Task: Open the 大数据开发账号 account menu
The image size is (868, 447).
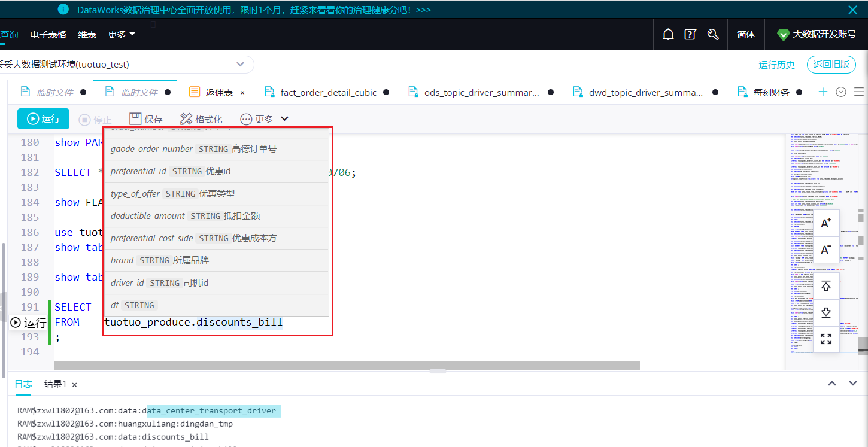Action: pos(817,35)
